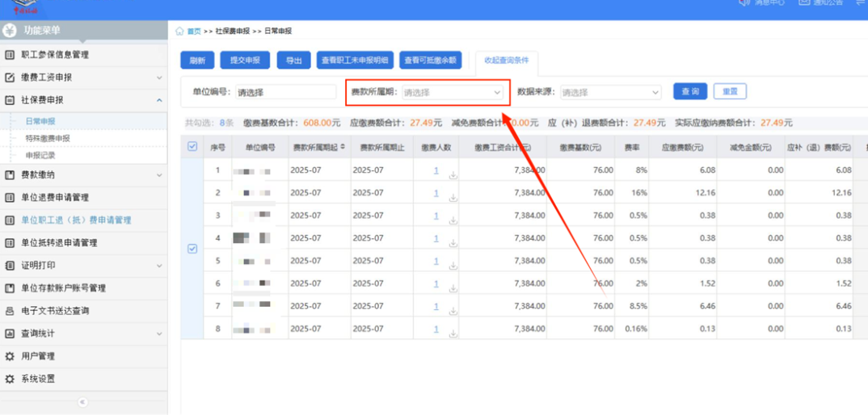Image resolution: width=868 pixels, height=415 pixels.
Task: Open the 费款所属期 dropdown
Action: 453,93
